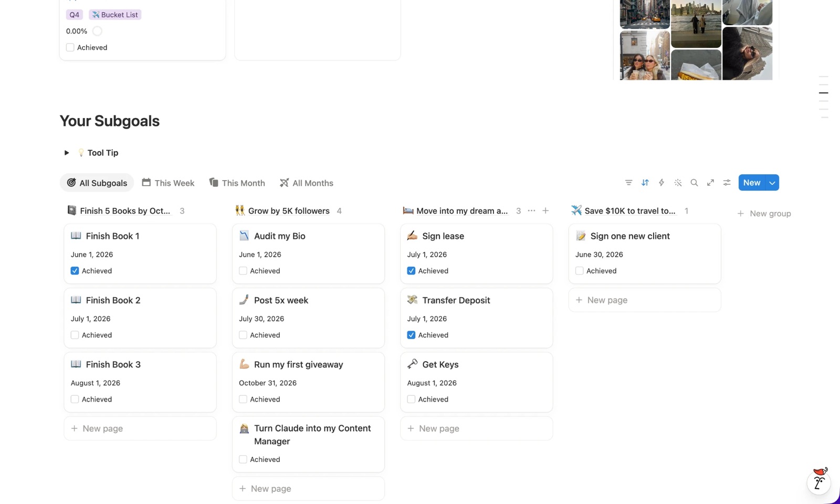Uncheck Achieved on Finish Book 1
This screenshot has width=840, height=504.
pyautogui.click(x=75, y=271)
